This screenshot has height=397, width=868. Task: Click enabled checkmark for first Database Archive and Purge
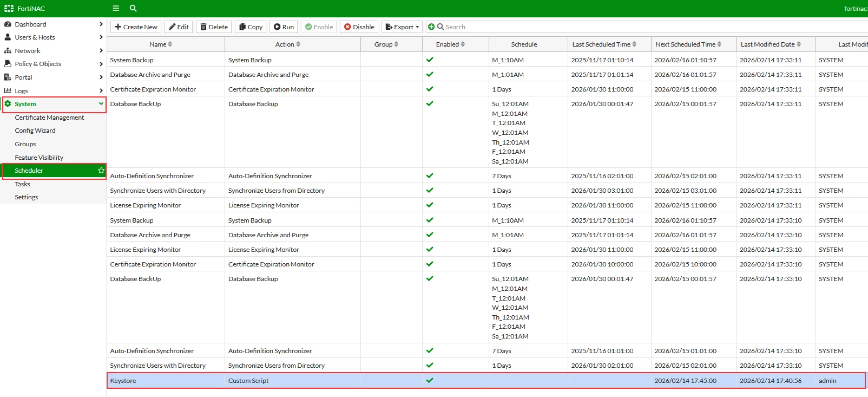pyautogui.click(x=430, y=74)
